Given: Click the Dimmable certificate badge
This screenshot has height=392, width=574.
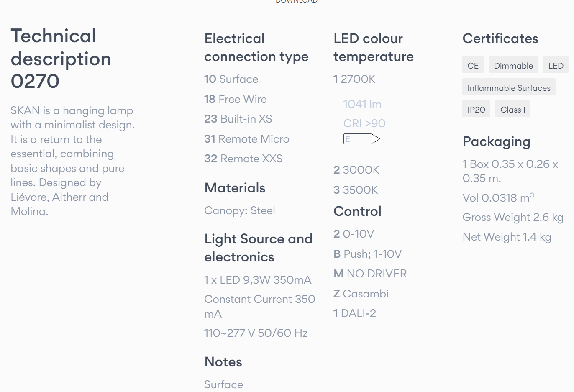Looking at the screenshot, I should pyautogui.click(x=513, y=66).
